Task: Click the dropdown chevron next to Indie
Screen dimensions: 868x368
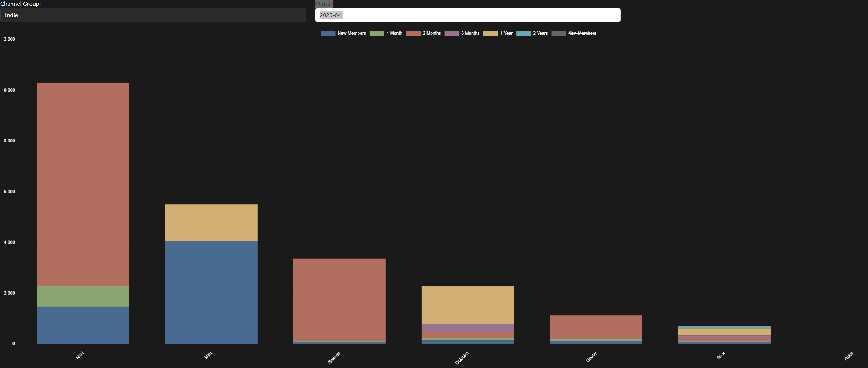Action: click(x=298, y=15)
